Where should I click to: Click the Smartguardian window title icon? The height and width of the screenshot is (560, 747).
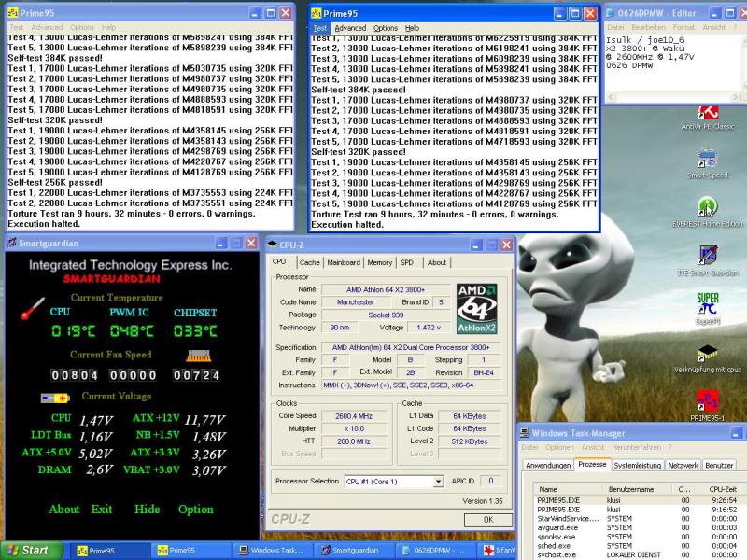point(12,243)
